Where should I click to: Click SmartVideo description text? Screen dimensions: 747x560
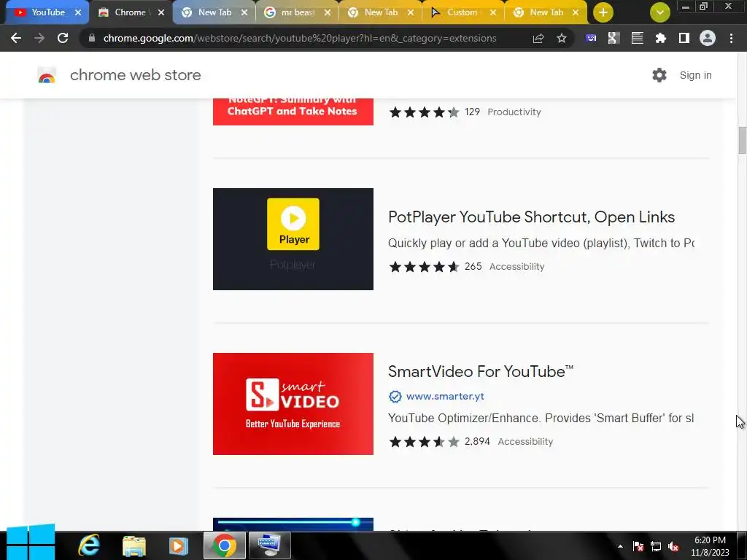(541, 418)
